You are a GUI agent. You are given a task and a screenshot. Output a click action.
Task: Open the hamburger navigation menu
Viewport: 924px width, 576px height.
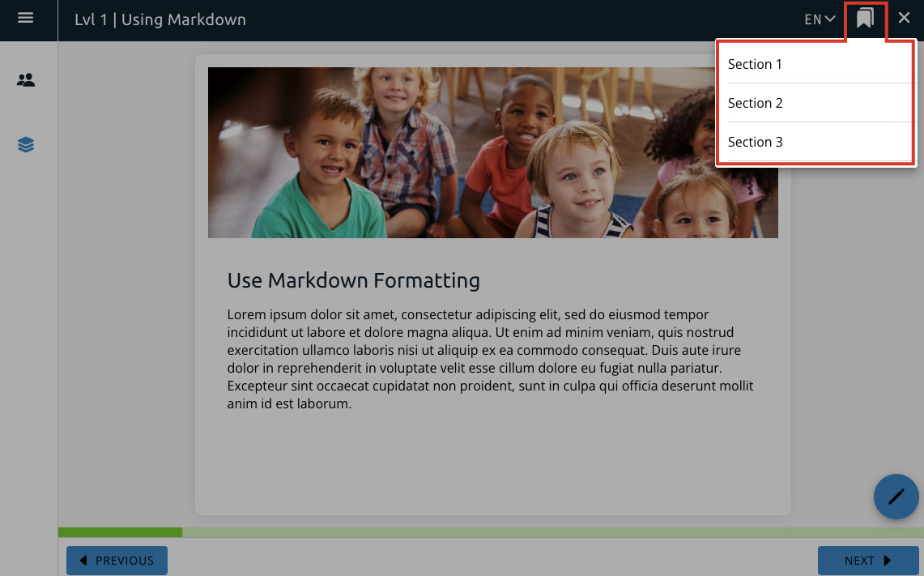point(25,18)
